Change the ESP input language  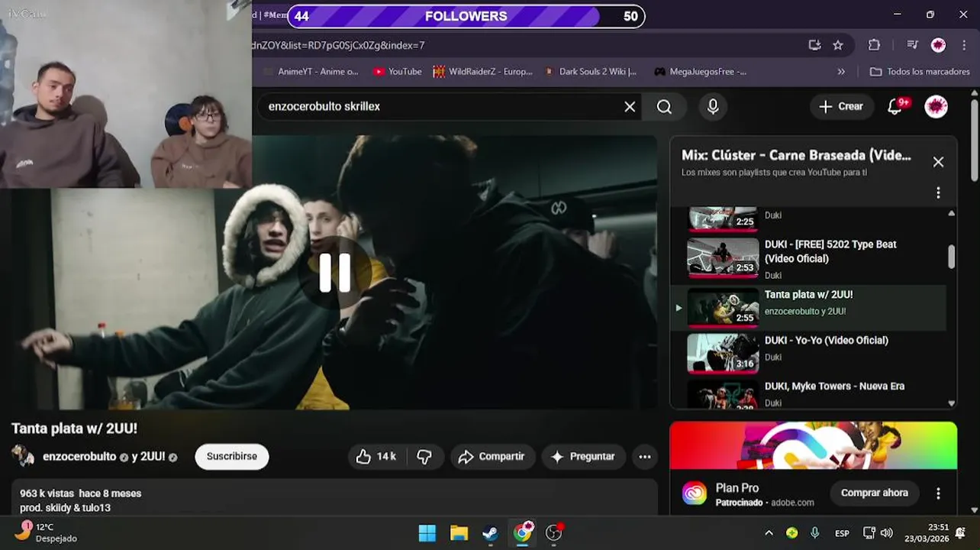(x=842, y=533)
